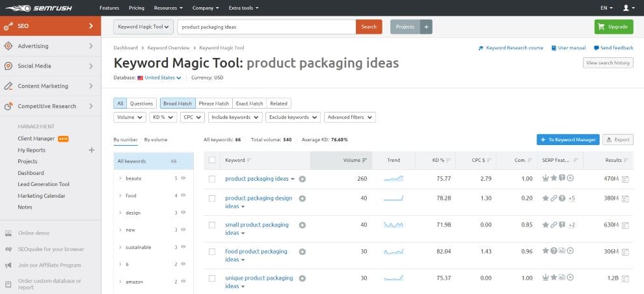Click the Content Marketing pencil icon
The height and width of the screenshot is (294, 644).
pos(8,87)
